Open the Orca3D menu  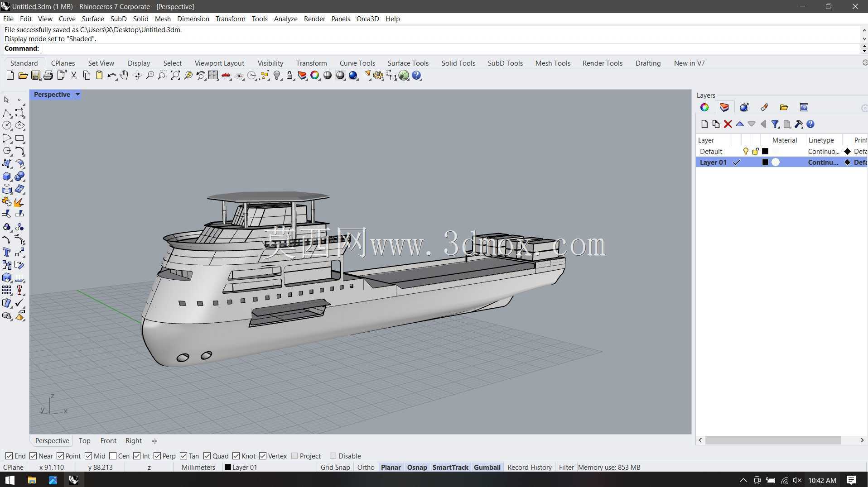click(367, 19)
